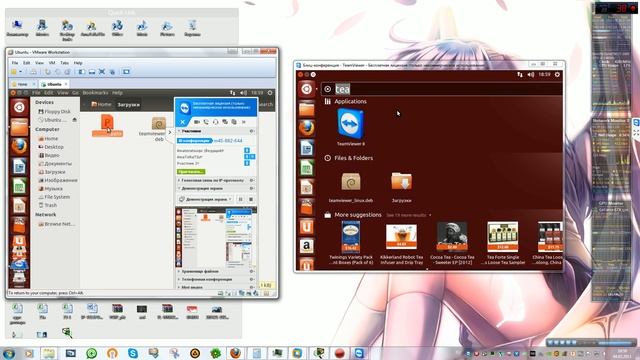Click green Пригласить button in TeamViewer panel
Viewport: 640px width, 360px height.
coord(191,172)
